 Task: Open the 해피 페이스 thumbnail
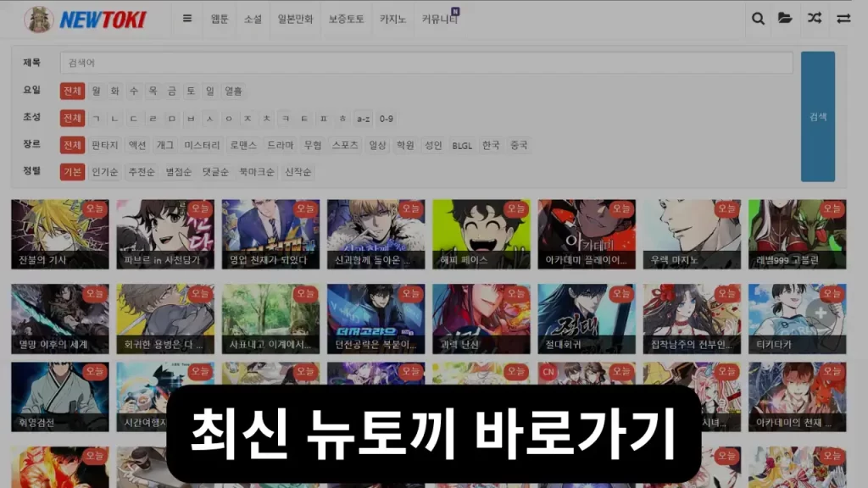click(481, 235)
